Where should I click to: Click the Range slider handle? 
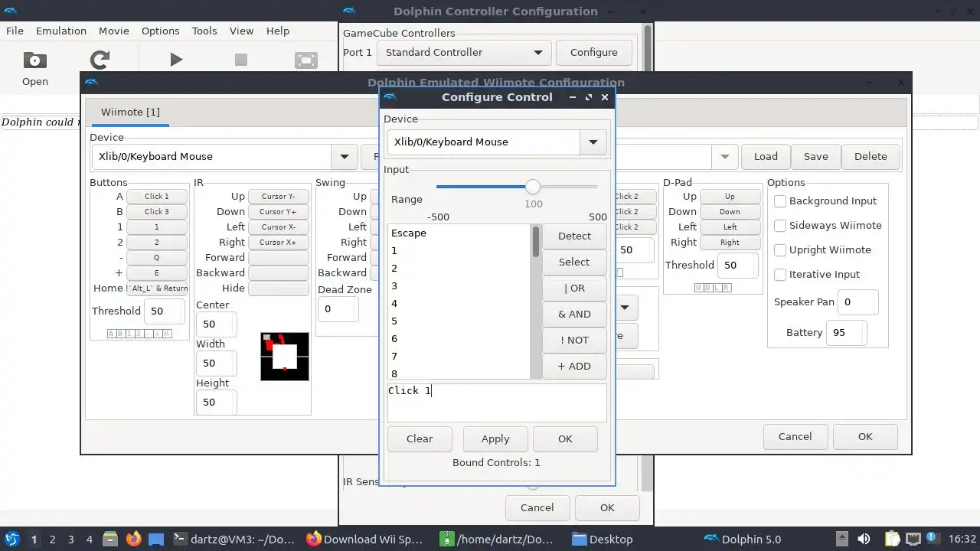tap(533, 187)
